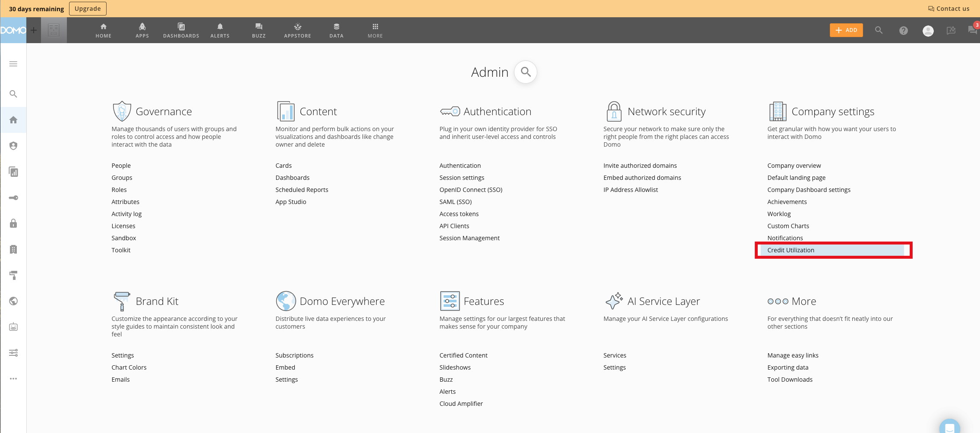Open sidebar Authentication key icon
The width and height of the screenshot is (980, 433).
coord(13,198)
